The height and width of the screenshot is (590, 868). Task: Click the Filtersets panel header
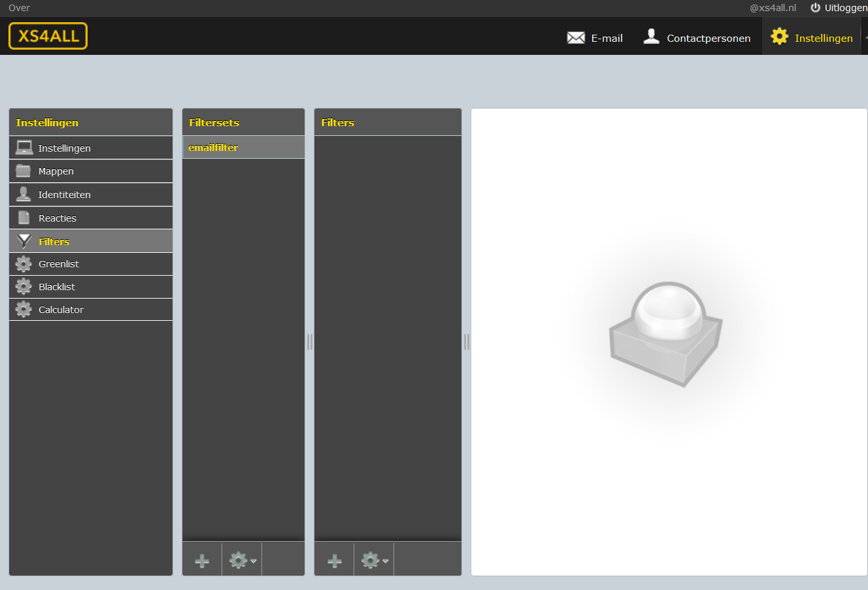tap(243, 122)
